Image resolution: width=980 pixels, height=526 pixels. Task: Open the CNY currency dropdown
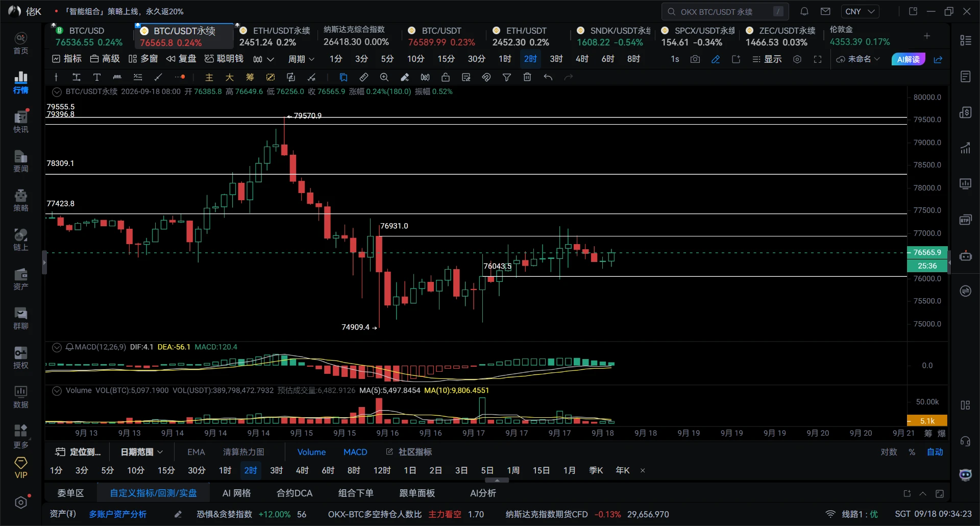coord(860,11)
